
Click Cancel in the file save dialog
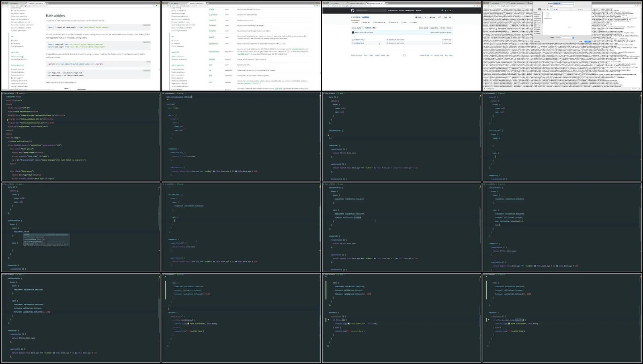[580, 41]
